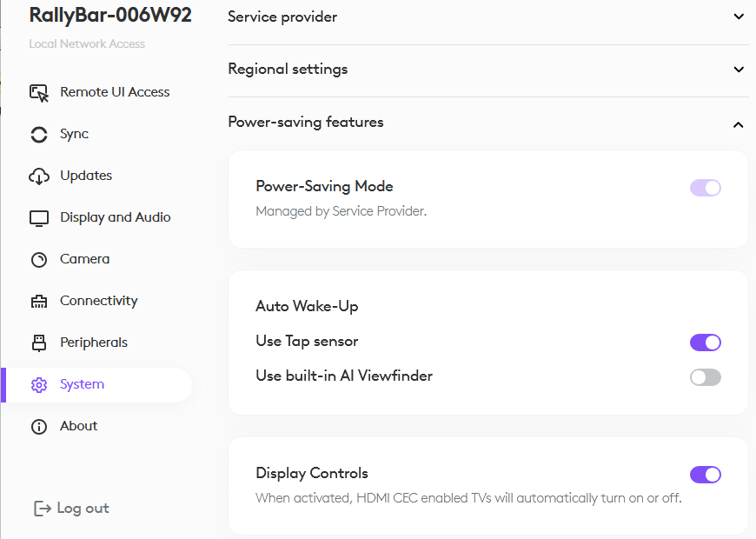Click the Power-Saving Mode switch
The width and height of the screenshot is (756, 539).
tap(705, 187)
